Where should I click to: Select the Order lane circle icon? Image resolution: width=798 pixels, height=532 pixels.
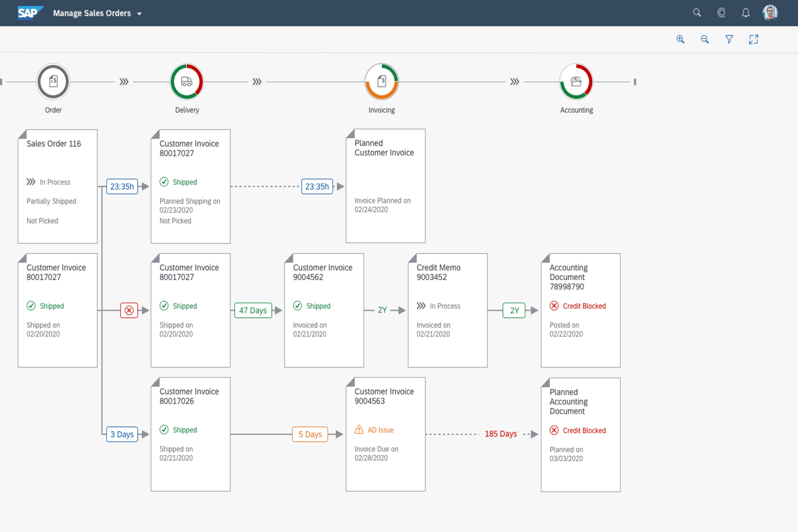click(x=53, y=82)
